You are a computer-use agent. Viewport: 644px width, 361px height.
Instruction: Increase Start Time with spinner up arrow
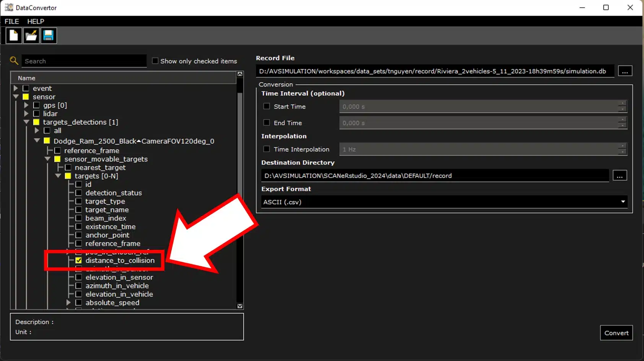tap(623, 104)
